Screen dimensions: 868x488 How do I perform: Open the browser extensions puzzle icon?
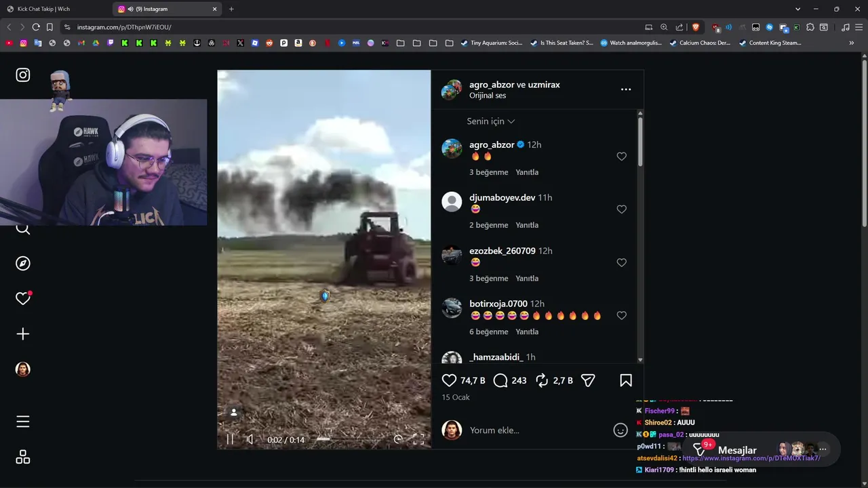coord(810,27)
